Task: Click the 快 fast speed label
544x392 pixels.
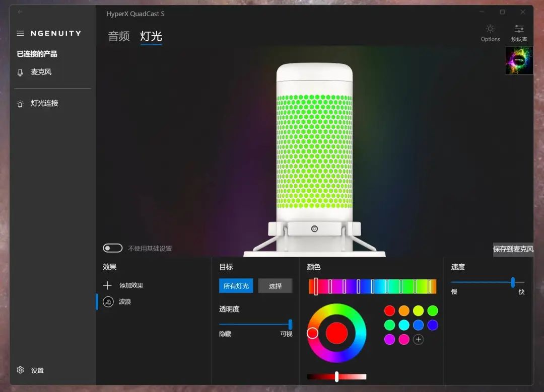Action: coord(521,292)
